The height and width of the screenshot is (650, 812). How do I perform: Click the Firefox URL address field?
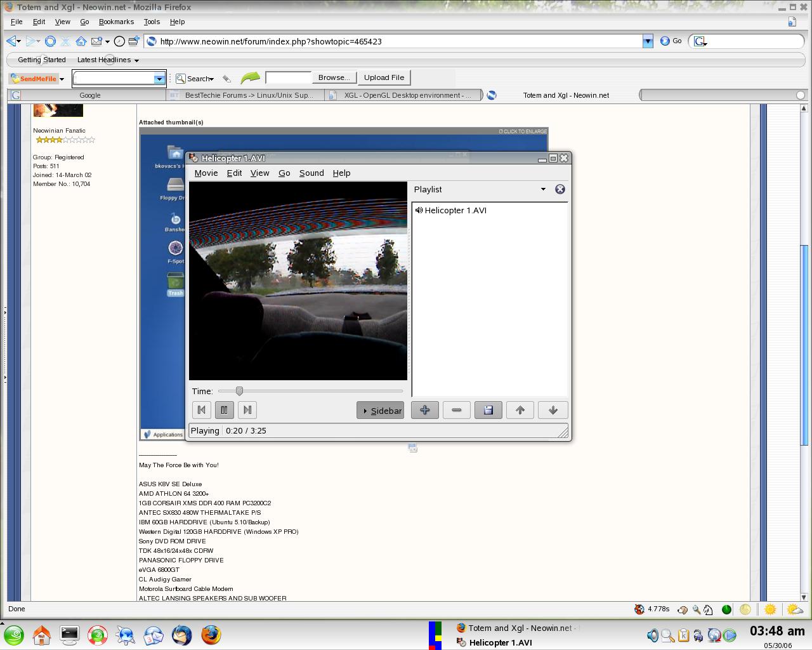[x=400, y=41]
